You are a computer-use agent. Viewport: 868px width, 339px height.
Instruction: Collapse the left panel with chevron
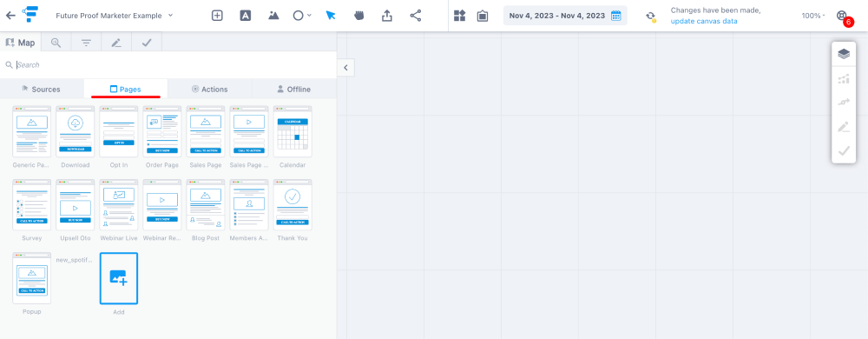point(345,68)
